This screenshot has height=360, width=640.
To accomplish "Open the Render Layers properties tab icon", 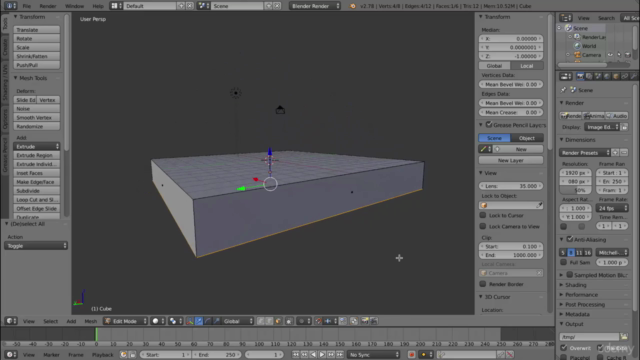I will [589, 76].
